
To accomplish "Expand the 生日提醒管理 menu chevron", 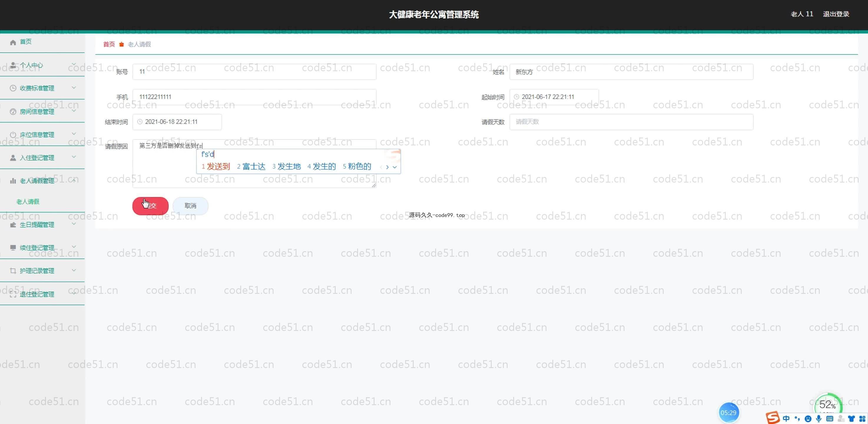I will (73, 224).
